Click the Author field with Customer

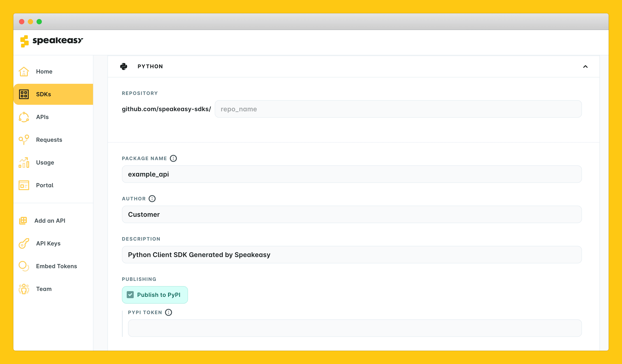tap(352, 214)
